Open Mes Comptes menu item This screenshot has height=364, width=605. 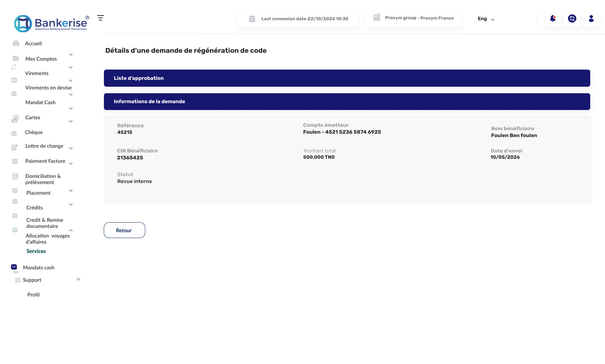41,59
